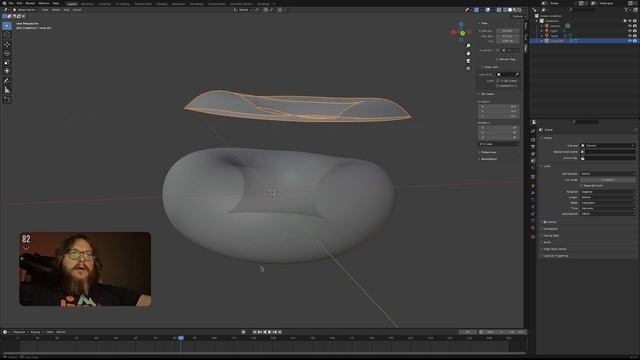Open the Material properties tab

pyautogui.click(x=533, y=228)
